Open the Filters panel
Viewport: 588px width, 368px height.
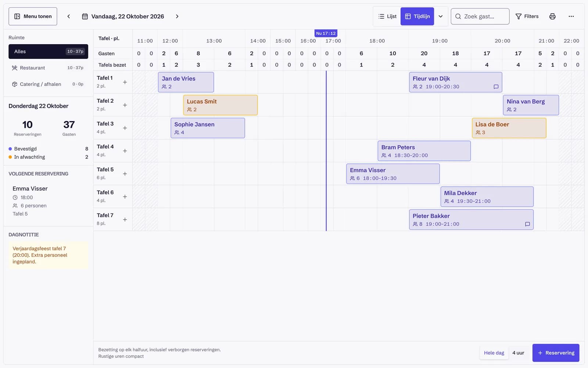tap(527, 16)
